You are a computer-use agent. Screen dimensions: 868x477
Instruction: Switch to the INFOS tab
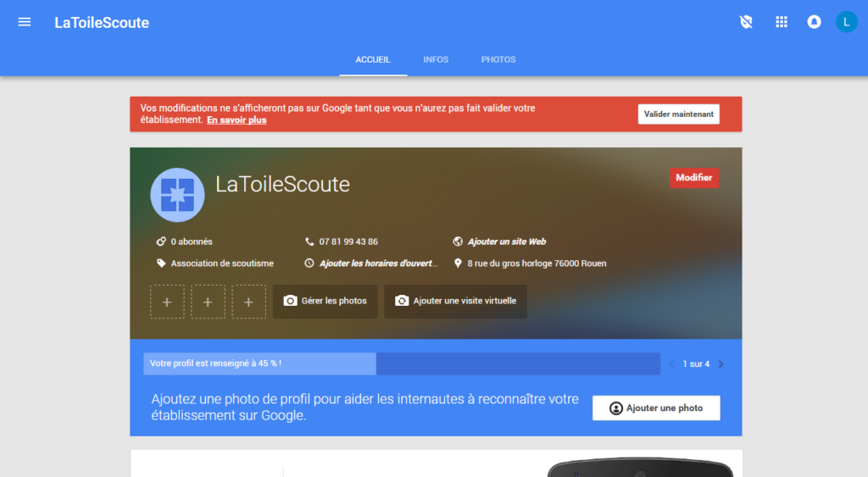coord(436,60)
